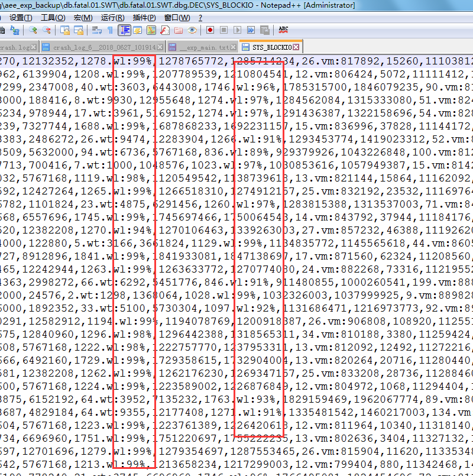Screen dimensions: 473x476
Task: Click the Zoom Out magnifier icon
Action: (x=47, y=30)
